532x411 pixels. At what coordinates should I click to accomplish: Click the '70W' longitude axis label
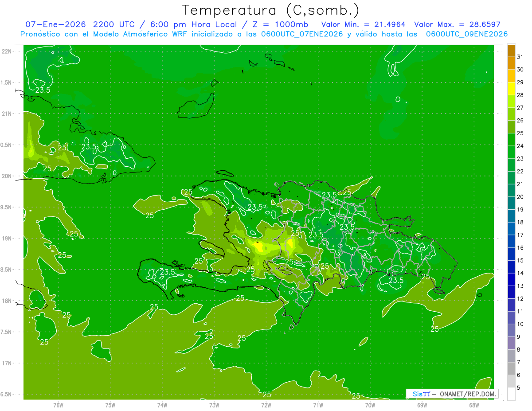pos(370,405)
